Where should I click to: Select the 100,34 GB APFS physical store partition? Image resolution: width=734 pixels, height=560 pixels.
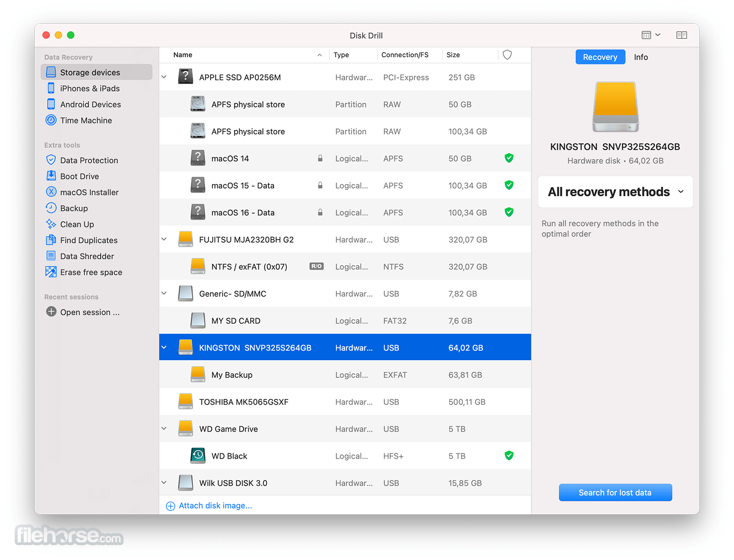(x=345, y=131)
